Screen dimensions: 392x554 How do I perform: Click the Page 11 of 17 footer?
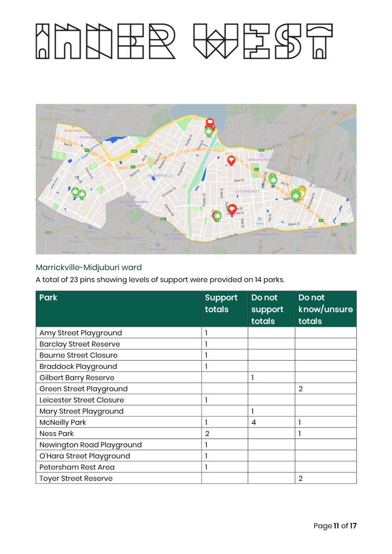(x=335, y=526)
